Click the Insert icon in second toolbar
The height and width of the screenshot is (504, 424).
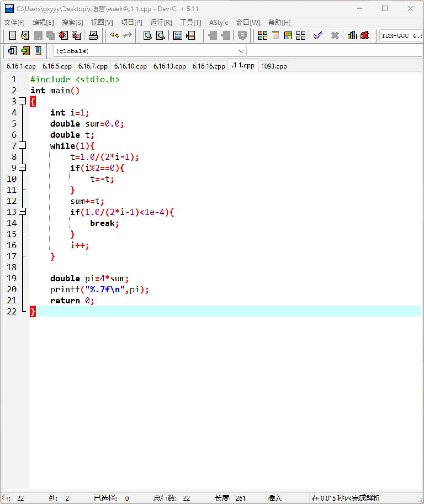click(12, 51)
